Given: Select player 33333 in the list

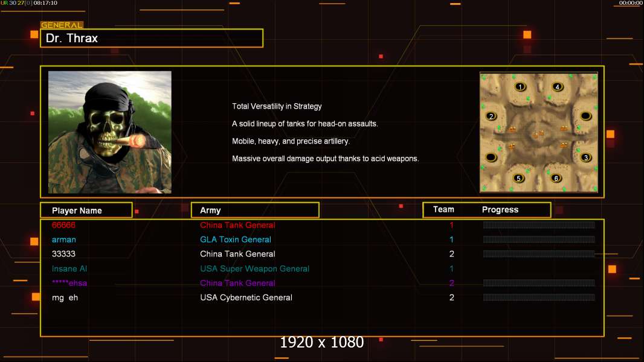Looking at the screenshot, I should pyautogui.click(x=63, y=254).
